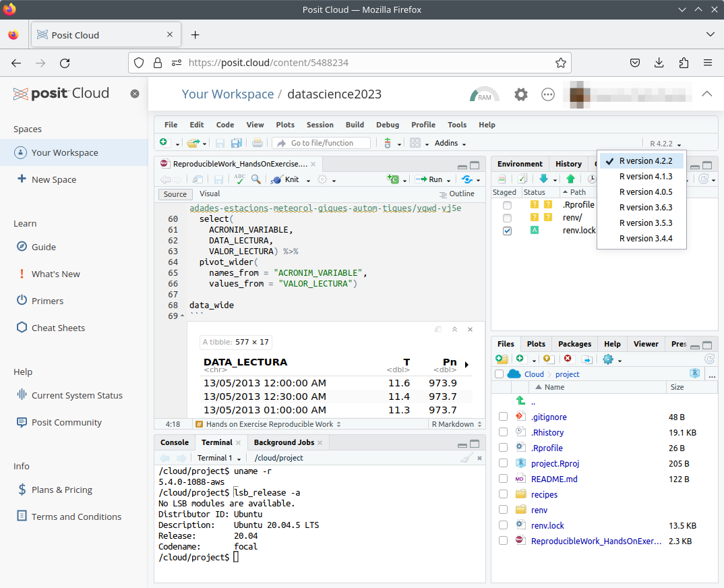Click the 13.5 KB size of renv.lock
Image resolution: width=724 pixels, height=588 pixels.
(x=682, y=526)
